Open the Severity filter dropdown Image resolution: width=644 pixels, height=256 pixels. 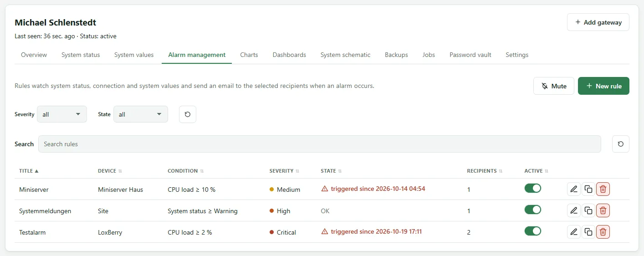click(62, 114)
